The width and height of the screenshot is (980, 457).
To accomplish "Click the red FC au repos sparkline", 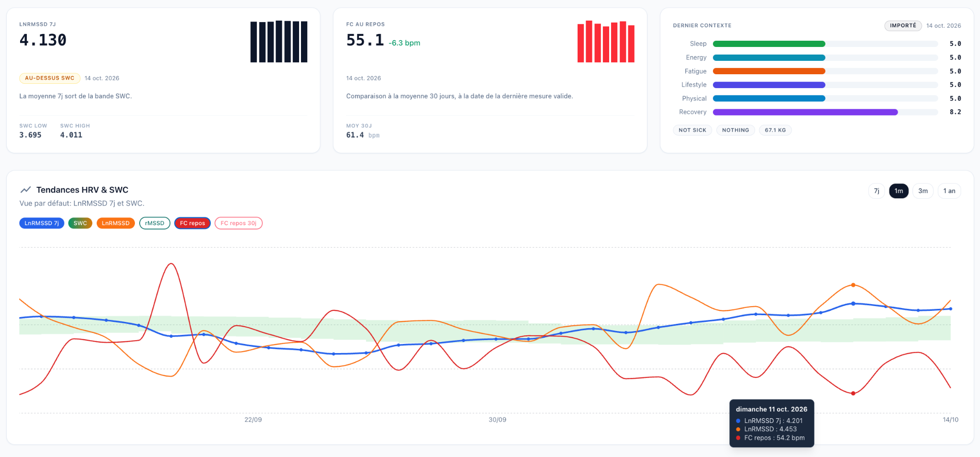I will [606, 42].
